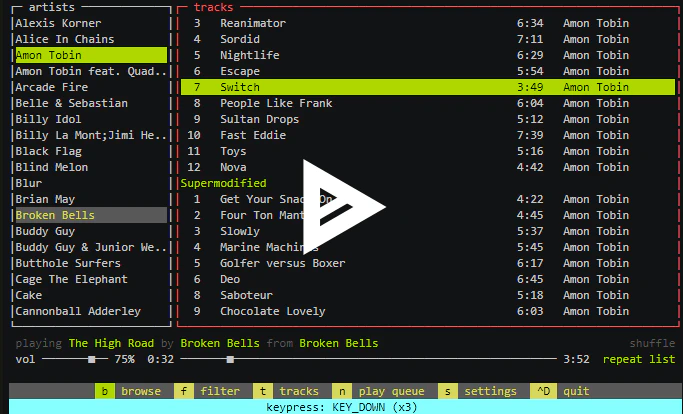Select track 11 Toys
Viewport: 683px width, 414px height.
point(428,151)
